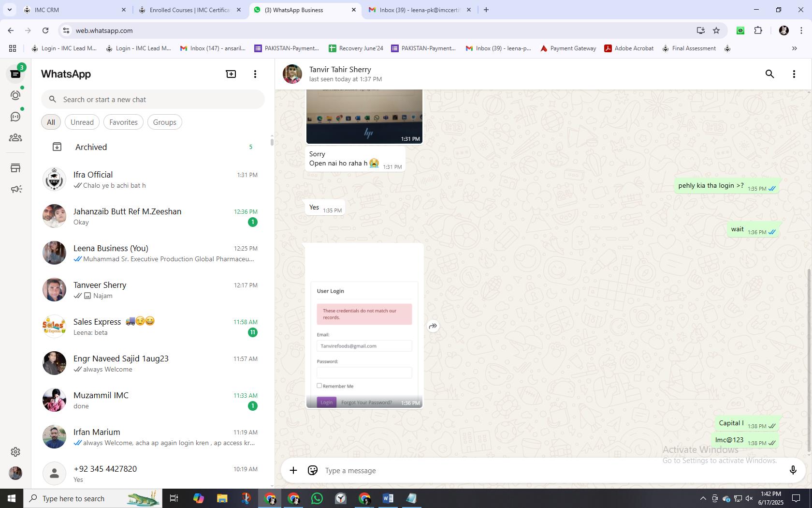Open the Channels icon in sidebar
Viewport: 812px width, 508px height.
point(15,117)
